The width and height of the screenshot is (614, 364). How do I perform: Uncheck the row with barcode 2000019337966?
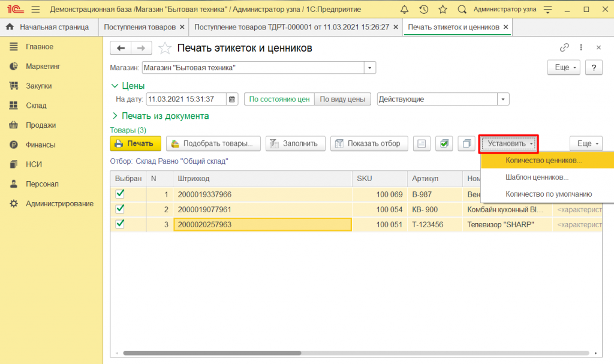(x=120, y=194)
